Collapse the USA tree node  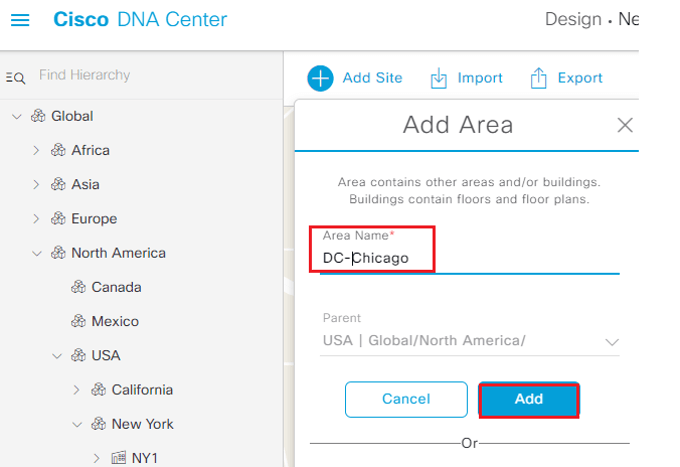tap(57, 356)
